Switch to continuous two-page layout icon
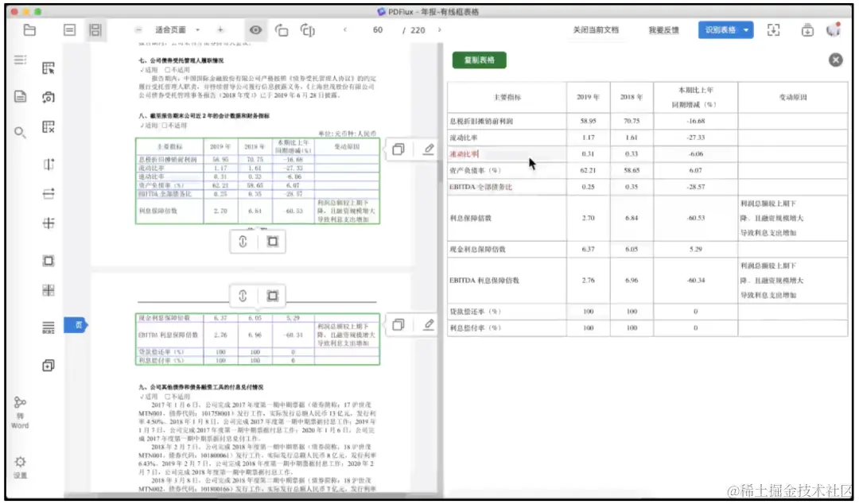The width and height of the screenshot is (859, 504). 95,30
